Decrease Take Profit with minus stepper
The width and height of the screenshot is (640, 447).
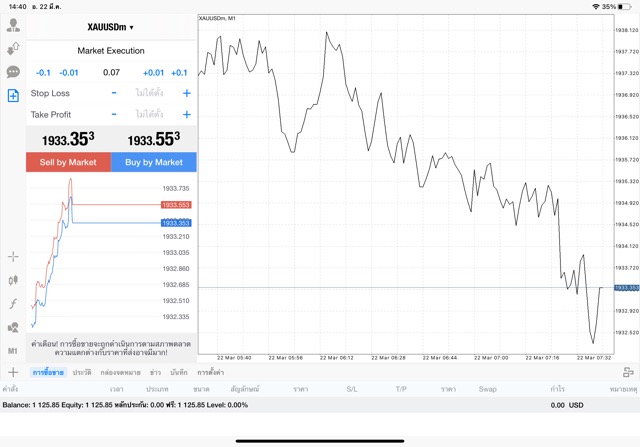tap(114, 115)
